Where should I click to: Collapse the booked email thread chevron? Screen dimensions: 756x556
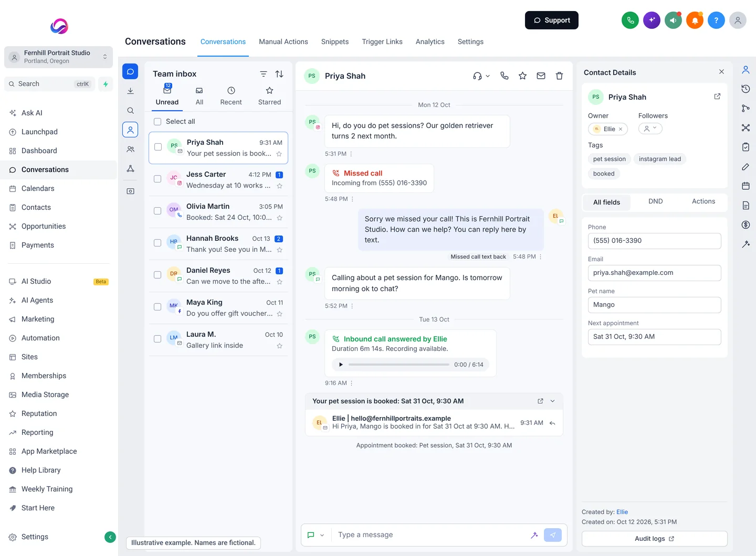point(552,401)
